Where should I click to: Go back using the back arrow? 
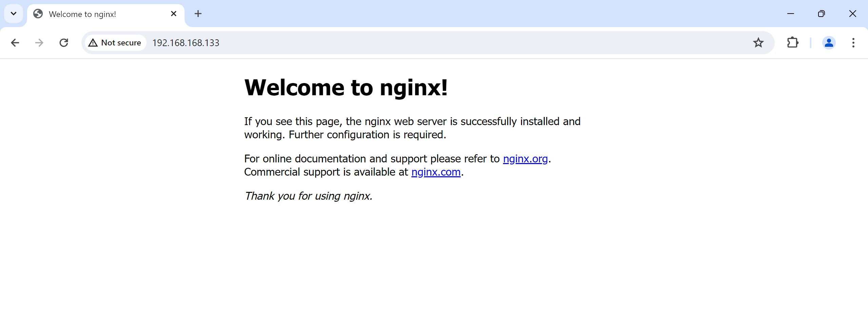click(15, 43)
